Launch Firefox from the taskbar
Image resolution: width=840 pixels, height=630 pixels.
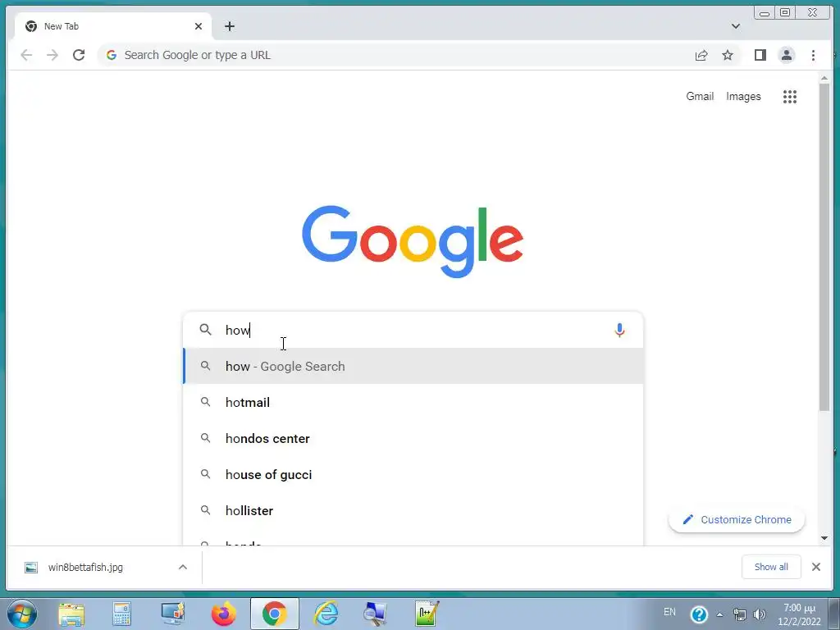click(x=223, y=614)
